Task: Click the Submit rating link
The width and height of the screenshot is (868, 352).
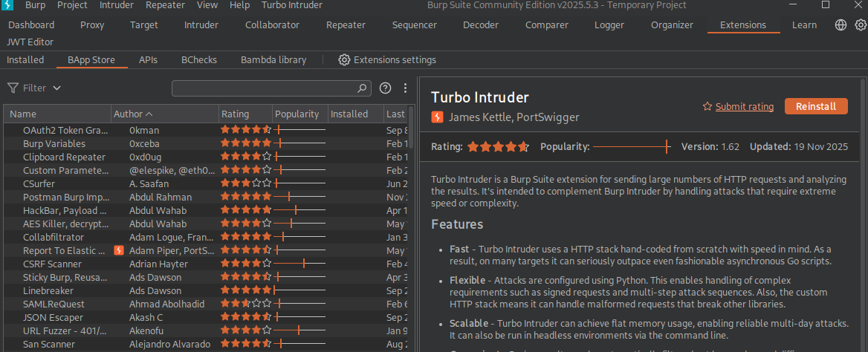Action: point(745,106)
